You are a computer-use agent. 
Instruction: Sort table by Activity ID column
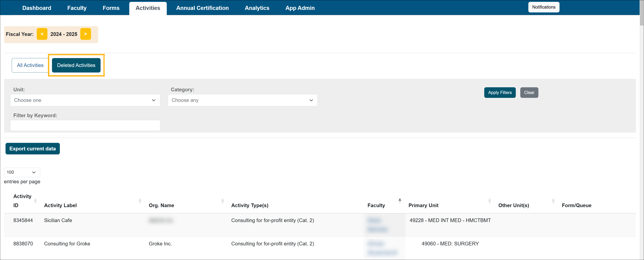point(35,201)
